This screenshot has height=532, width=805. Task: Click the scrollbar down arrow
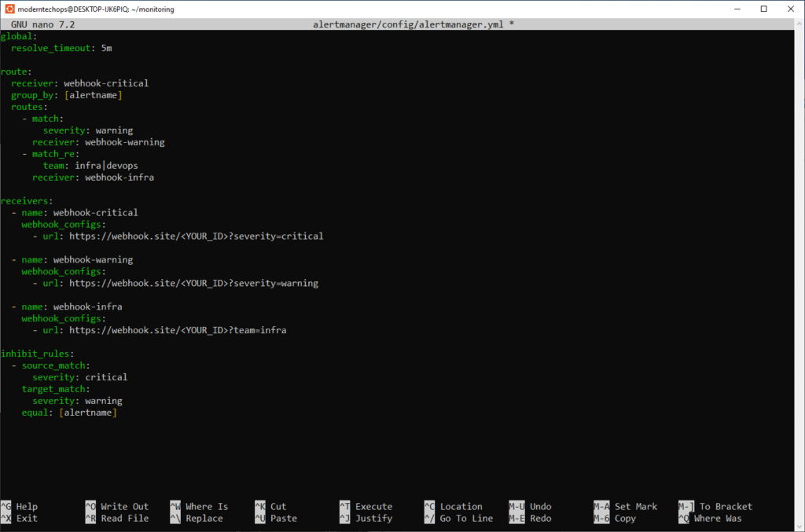click(799, 526)
